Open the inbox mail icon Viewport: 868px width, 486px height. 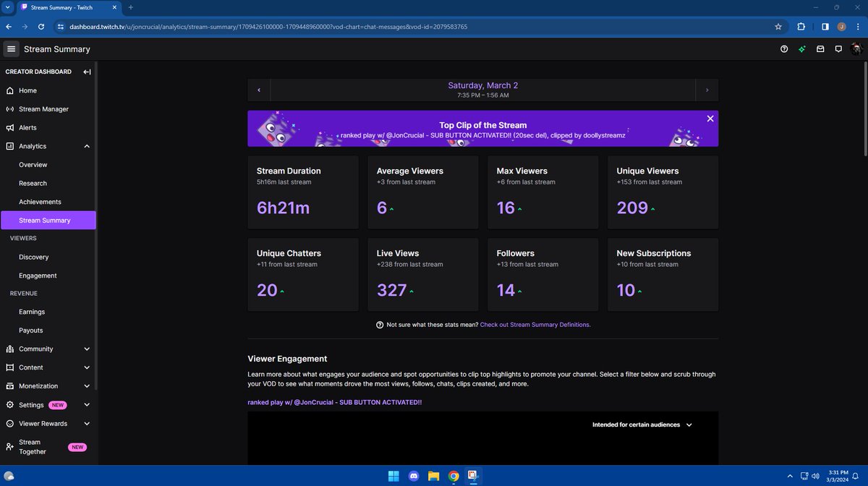click(820, 49)
